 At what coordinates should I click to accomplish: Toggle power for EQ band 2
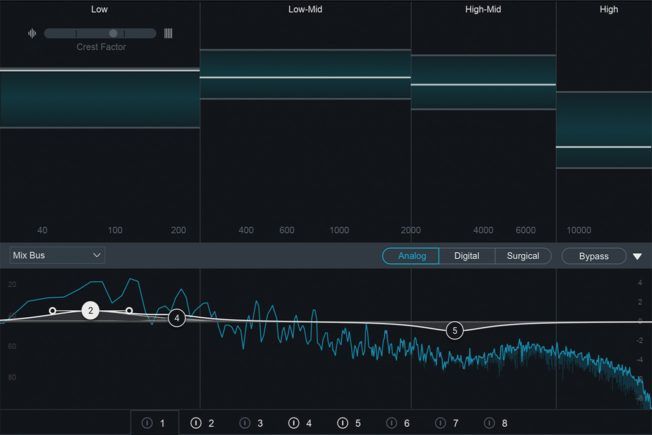coord(196,423)
